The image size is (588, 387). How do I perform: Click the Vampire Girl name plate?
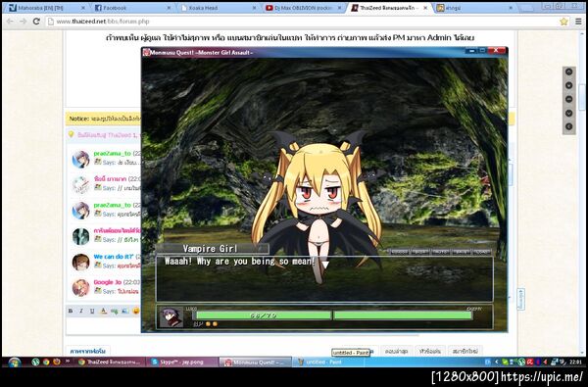[x=213, y=249]
